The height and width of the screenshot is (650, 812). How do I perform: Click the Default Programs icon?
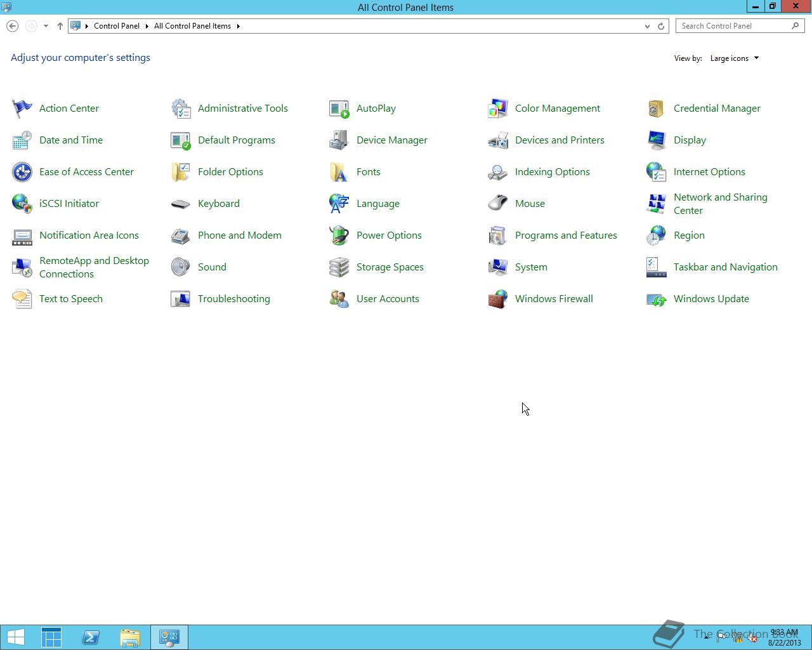181,140
